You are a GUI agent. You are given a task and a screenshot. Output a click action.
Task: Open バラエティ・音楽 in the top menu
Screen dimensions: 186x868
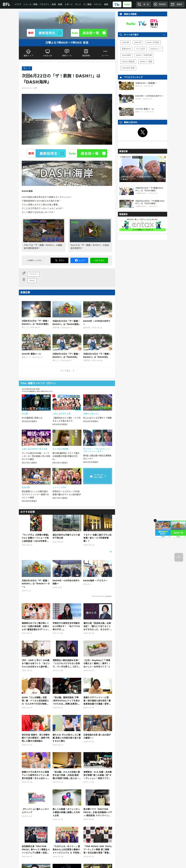tap(48, 4)
